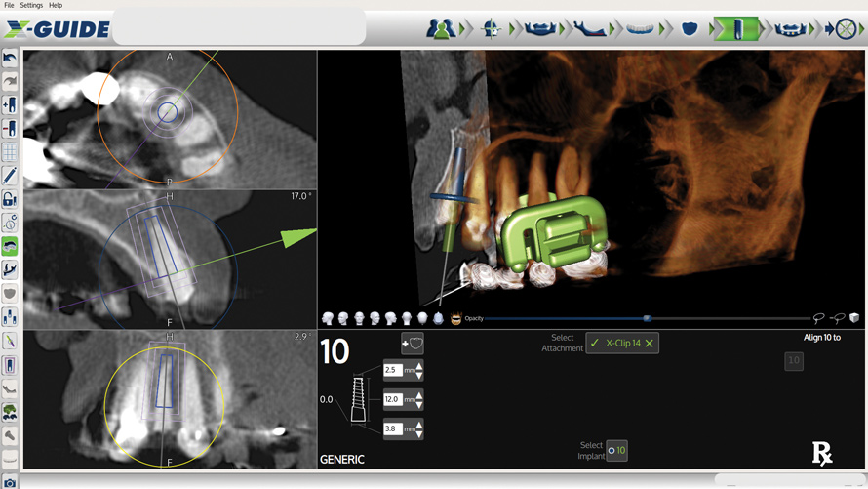Viewport: 868px width, 489px height.
Task: Click the patient selection workflow icon
Action: (442, 28)
